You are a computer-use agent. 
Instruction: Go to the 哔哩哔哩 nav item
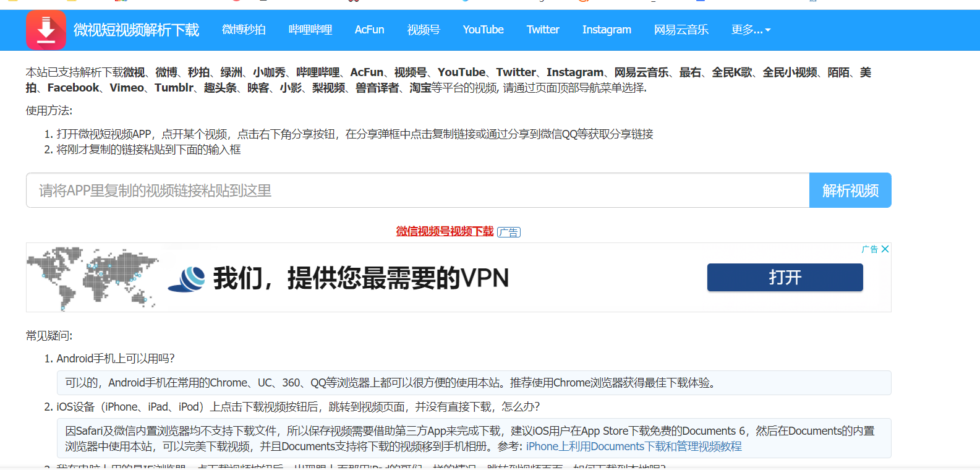click(x=310, y=30)
